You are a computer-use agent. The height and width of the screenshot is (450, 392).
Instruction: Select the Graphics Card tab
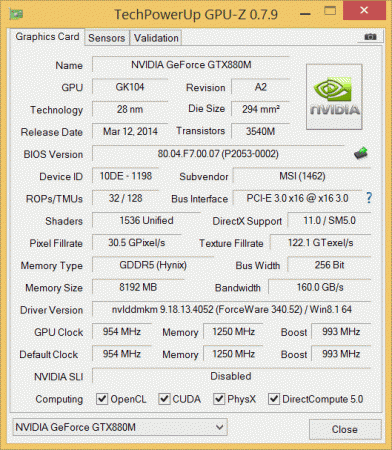(47, 37)
